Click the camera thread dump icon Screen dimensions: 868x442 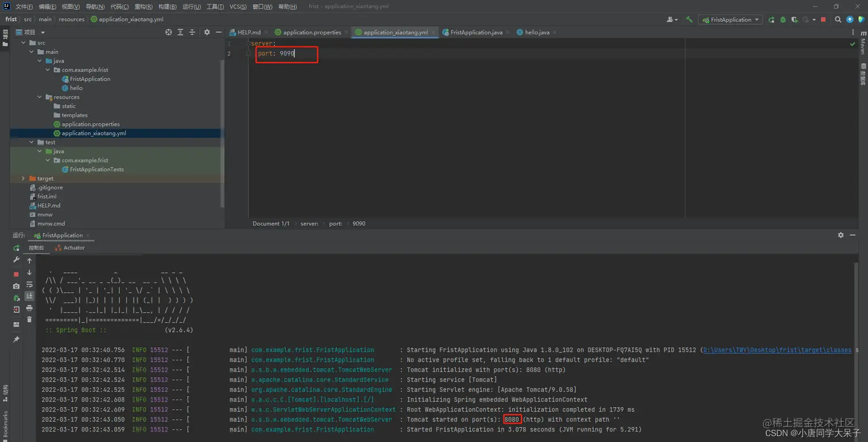click(x=16, y=286)
